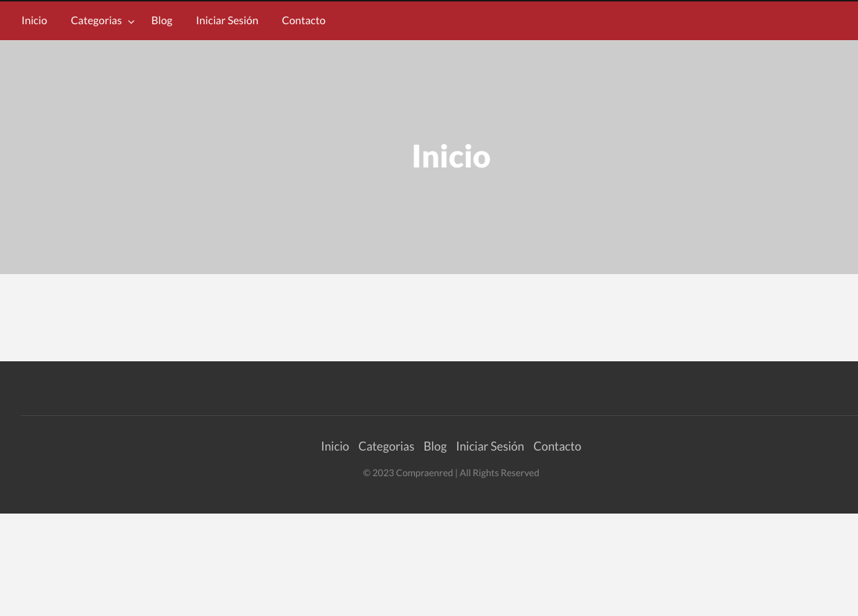This screenshot has width=858, height=616.
Task: Open Categorias in the top navigation bar
Action: pos(96,21)
